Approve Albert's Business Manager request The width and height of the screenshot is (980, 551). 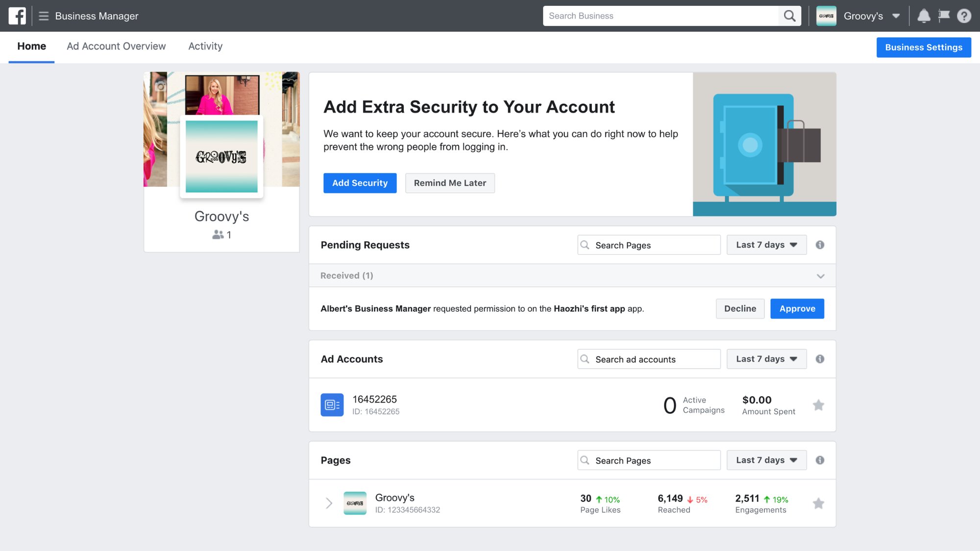tap(797, 308)
